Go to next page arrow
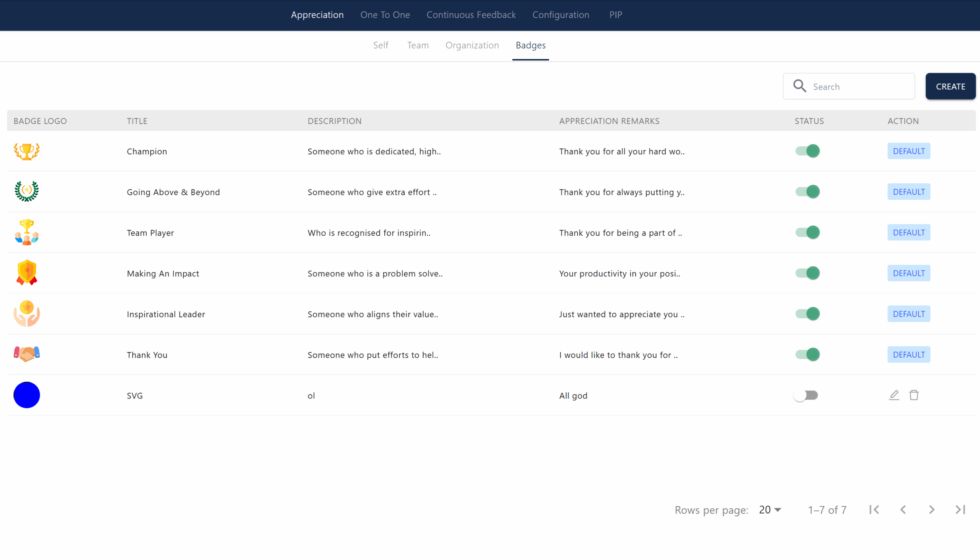The height and width of the screenshot is (560, 980). (x=931, y=509)
